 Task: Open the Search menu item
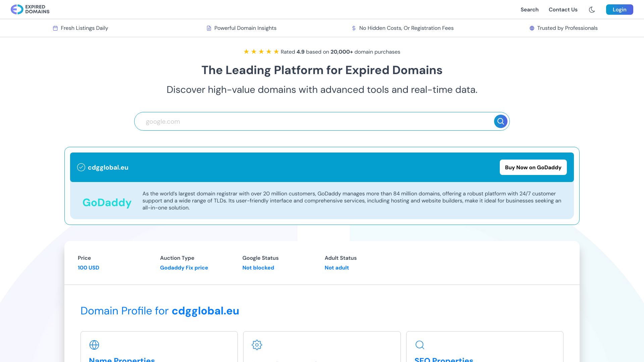click(529, 10)
